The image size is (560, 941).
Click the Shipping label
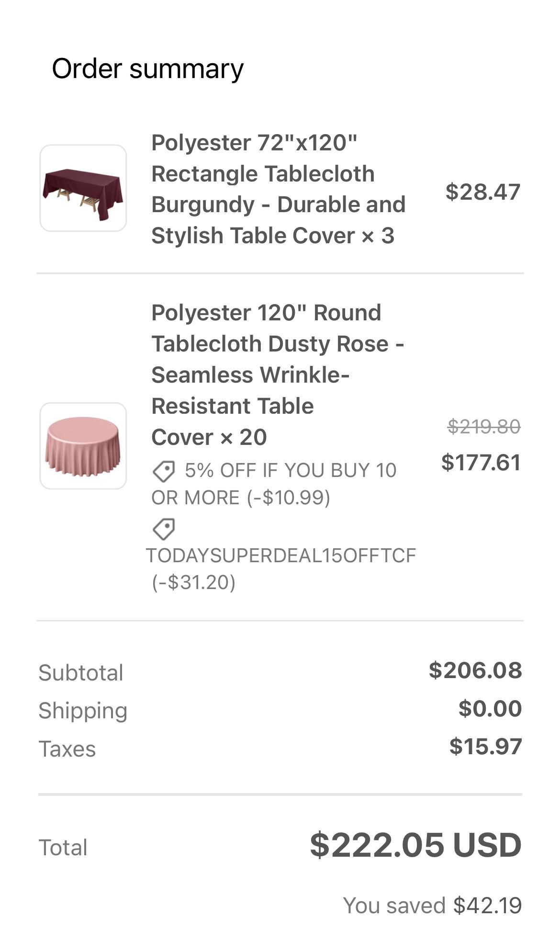coord(83,710)
